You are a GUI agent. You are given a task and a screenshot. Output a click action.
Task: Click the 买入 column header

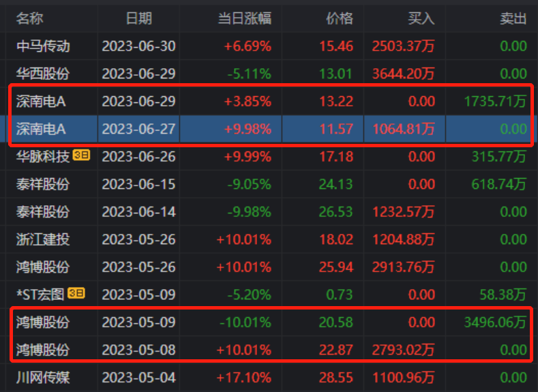421,18
